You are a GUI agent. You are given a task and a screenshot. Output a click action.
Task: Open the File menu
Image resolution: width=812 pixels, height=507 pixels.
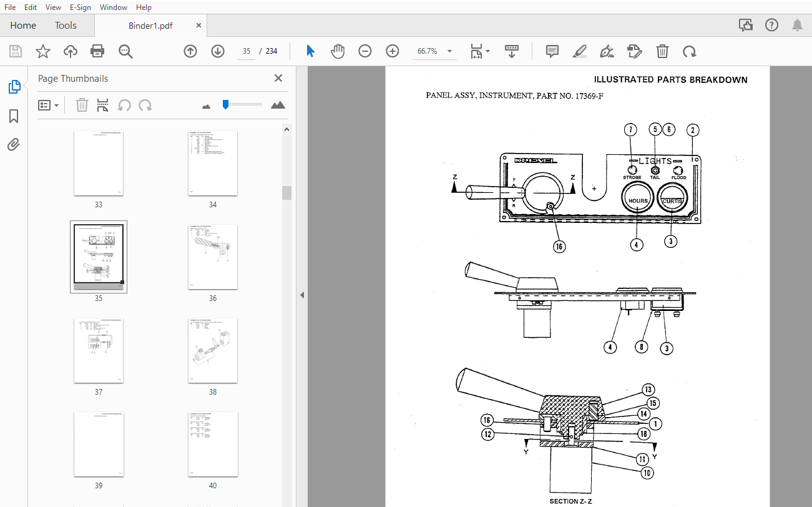tap(10, 7)
